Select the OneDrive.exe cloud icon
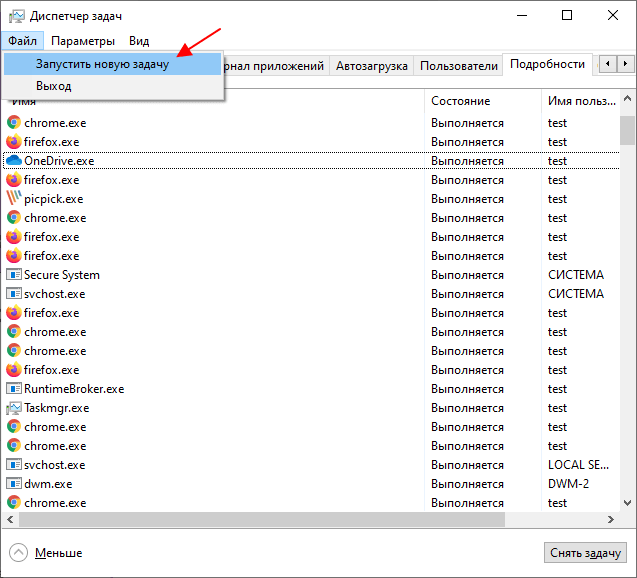The image size is (637, 578). point(14,160)
